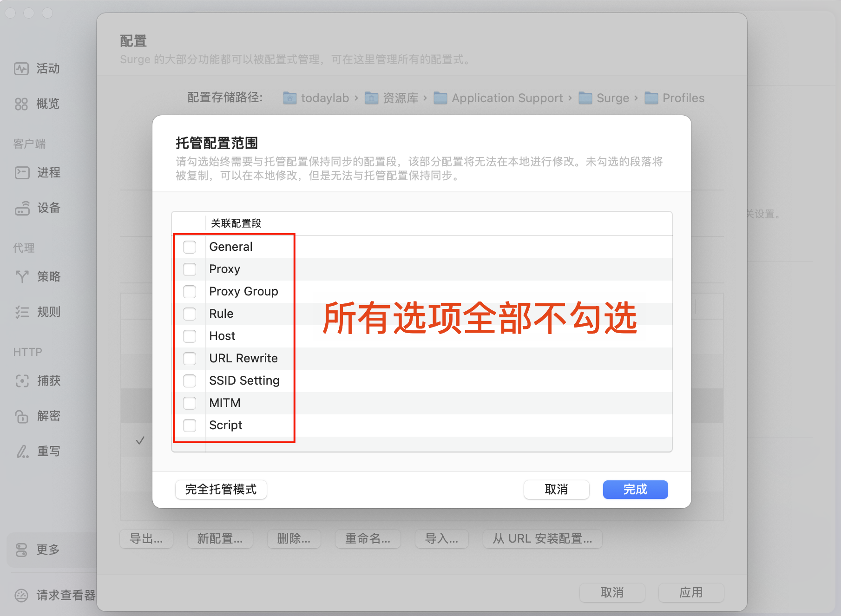This screenshot has width=841, height=616.
Task: Select the Capture (捕获) icon
Action: point(22,381)
